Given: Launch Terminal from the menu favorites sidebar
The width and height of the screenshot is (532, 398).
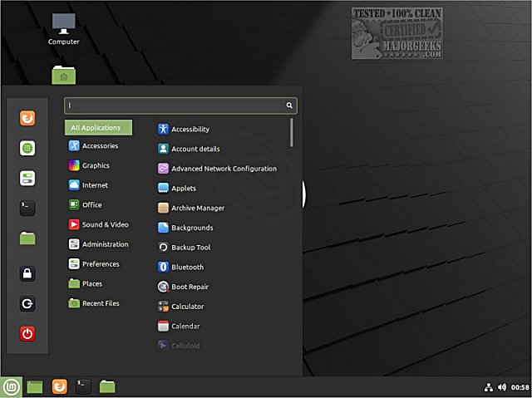Looking at the screenshot, I should click(27, 208).
